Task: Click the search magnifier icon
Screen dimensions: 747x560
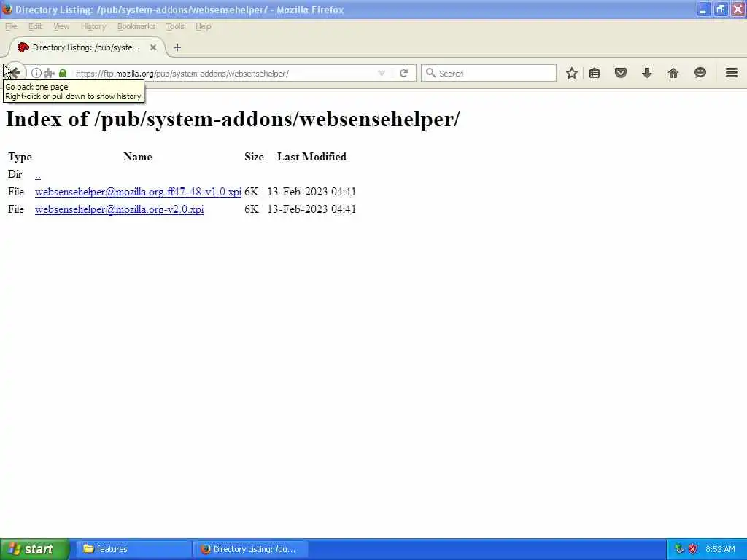Action: pos(430,73)
